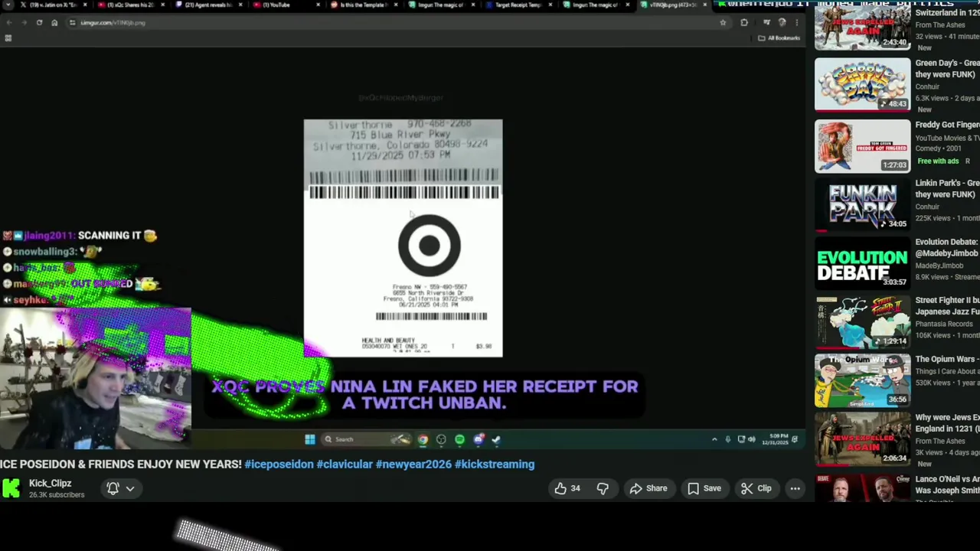
Task: Open the Chrome three-dot menu
Action: pos(796,22)
